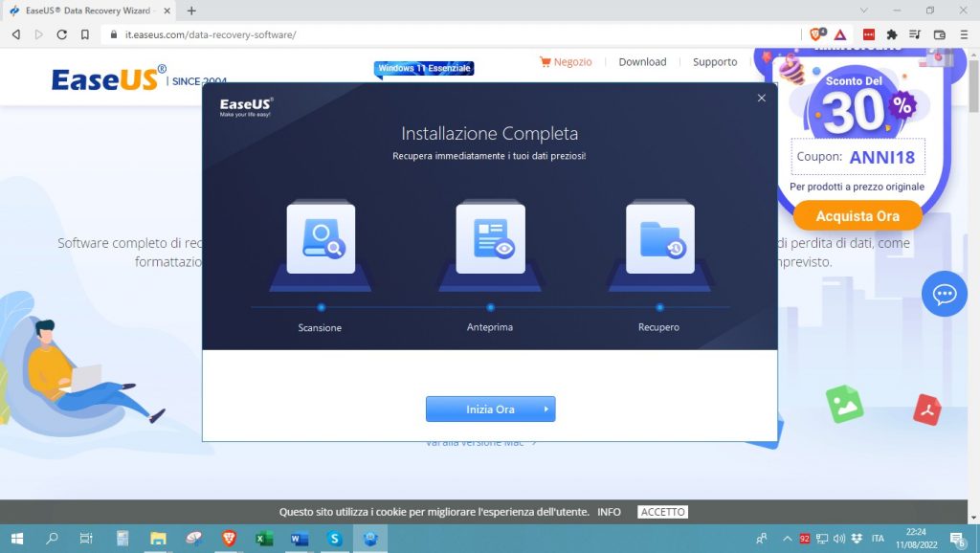Open the browser Playlist icon

[915, 33]
